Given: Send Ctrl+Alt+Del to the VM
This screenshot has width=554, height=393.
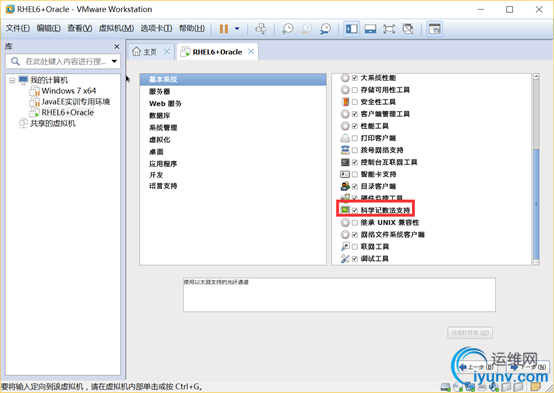Looking at the screenshot, I should click(261, 29).
